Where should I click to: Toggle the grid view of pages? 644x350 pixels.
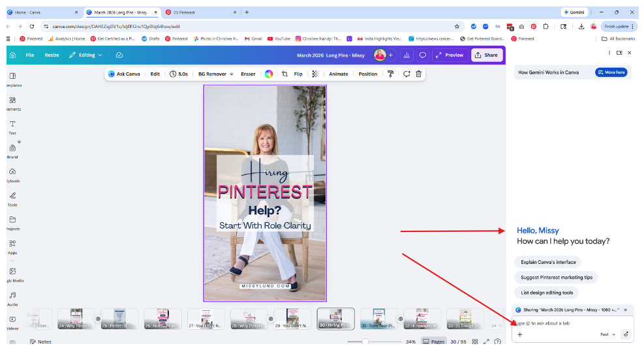pyautogui.click(x=475, y=342)
